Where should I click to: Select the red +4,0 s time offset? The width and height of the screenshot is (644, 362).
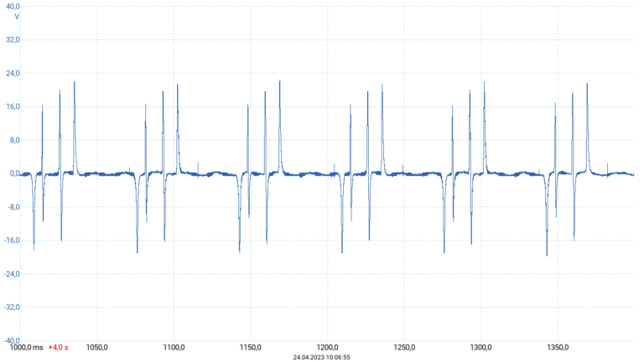(59, 348)
